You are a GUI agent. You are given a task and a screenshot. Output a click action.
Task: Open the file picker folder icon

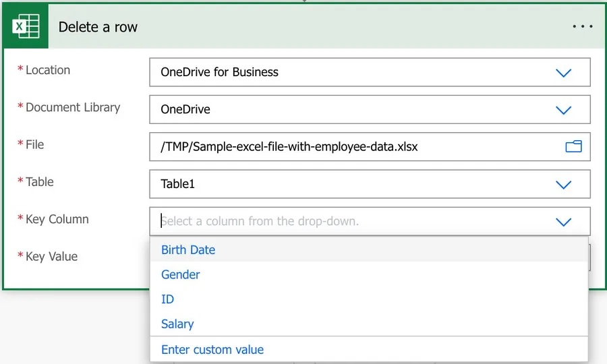click(x=573, y=146)
